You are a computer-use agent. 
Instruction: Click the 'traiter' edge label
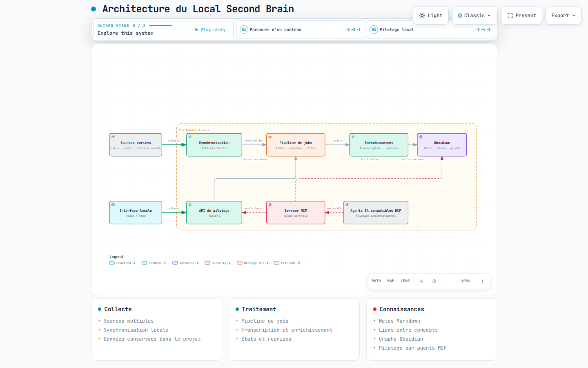(337, 141)
